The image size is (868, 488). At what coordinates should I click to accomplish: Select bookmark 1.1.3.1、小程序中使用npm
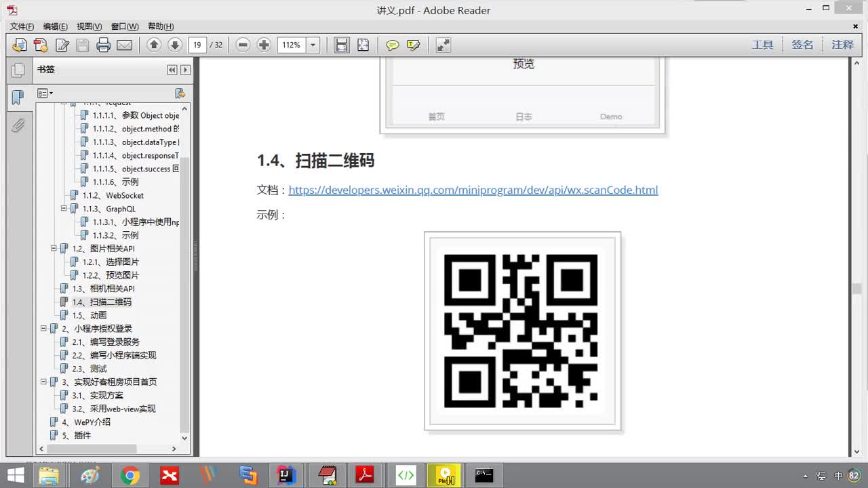(x=136, y=222)
